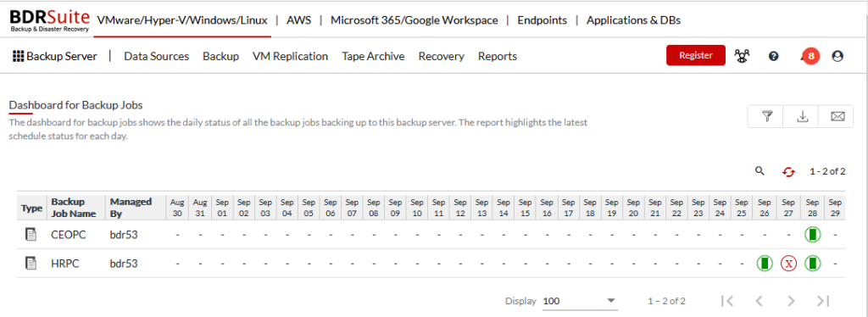Click the search magnifier icon
This screenshot has width=868, height=317.
click(x=759, y=171)
